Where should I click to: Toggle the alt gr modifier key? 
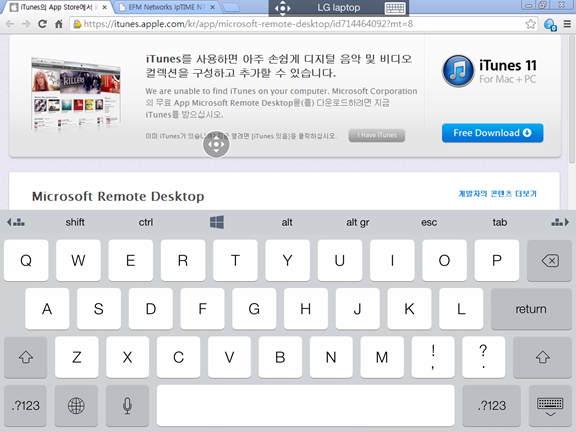click(x=357, y=223)
